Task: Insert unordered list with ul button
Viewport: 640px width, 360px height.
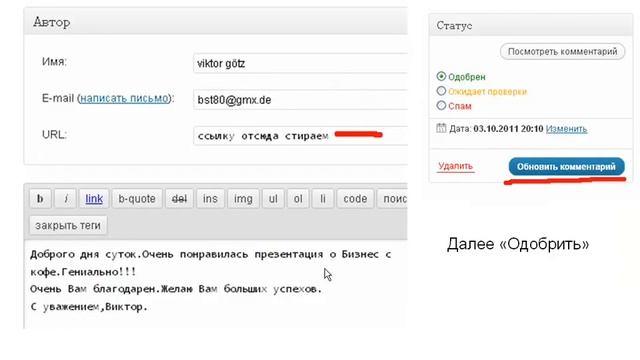Action: tap(273, 199)
